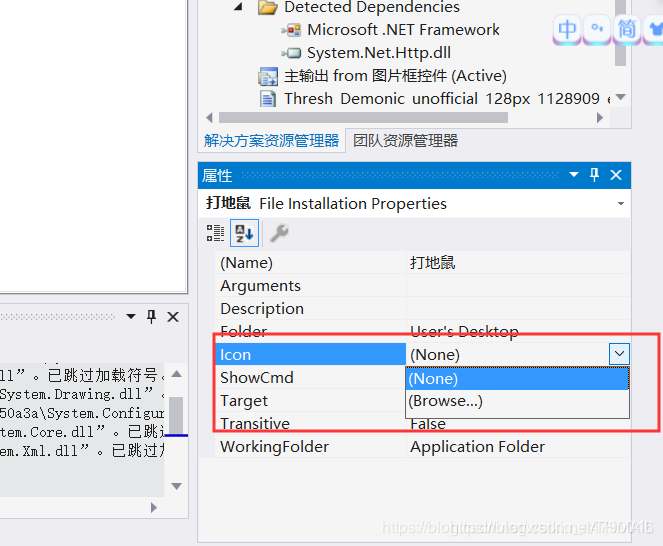The height and width of the screenshot is (546, 663).
Task: Open the 属性 panel window position menu
Action: click(574, 174)
